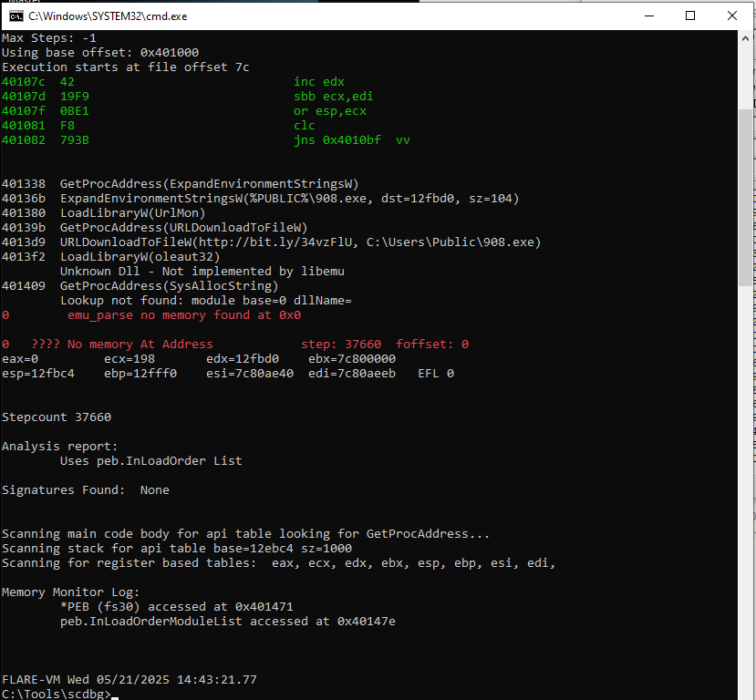
Task: Click 'Execution starts at file offset 7c'
Action: point(126,67)
